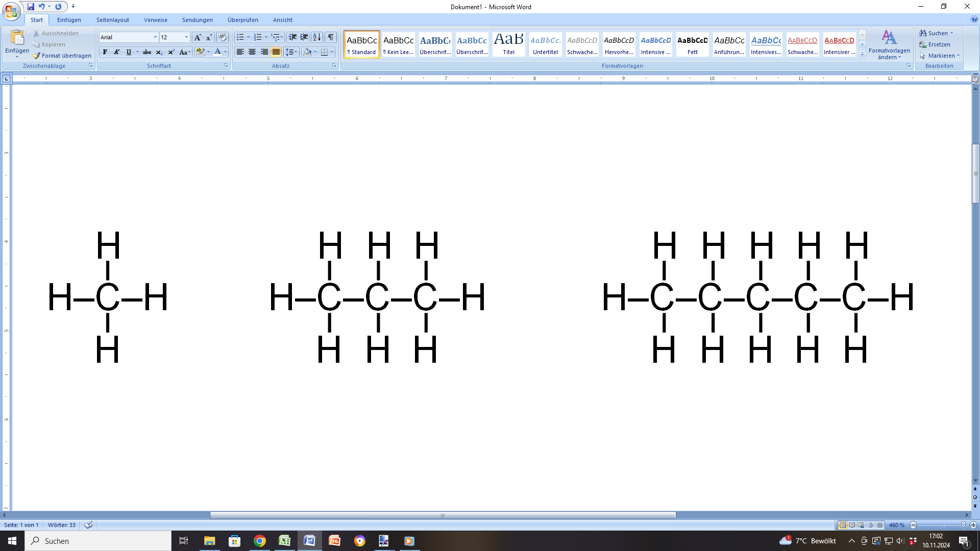Select the Titel style
This screenshot has height=551, width=980.
pyautogui.click(x=509, y=44)
